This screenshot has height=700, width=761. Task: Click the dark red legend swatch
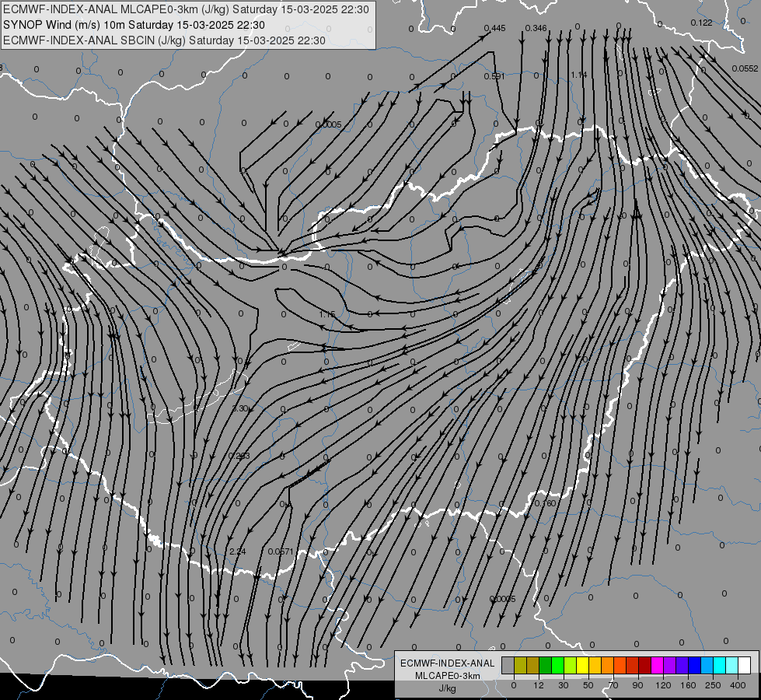click(645, 665)
